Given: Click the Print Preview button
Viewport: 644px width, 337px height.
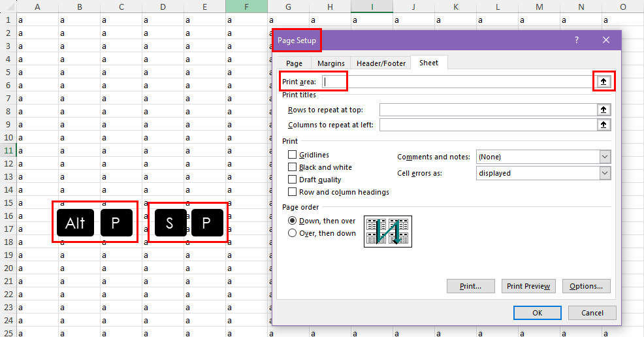Looking at the screenshot, I should (528, 286).
